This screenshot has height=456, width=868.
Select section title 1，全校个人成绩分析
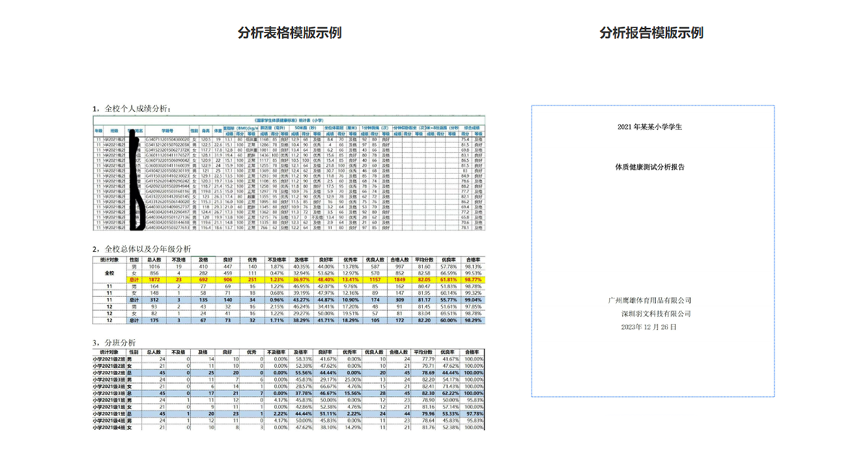[130, 108]
